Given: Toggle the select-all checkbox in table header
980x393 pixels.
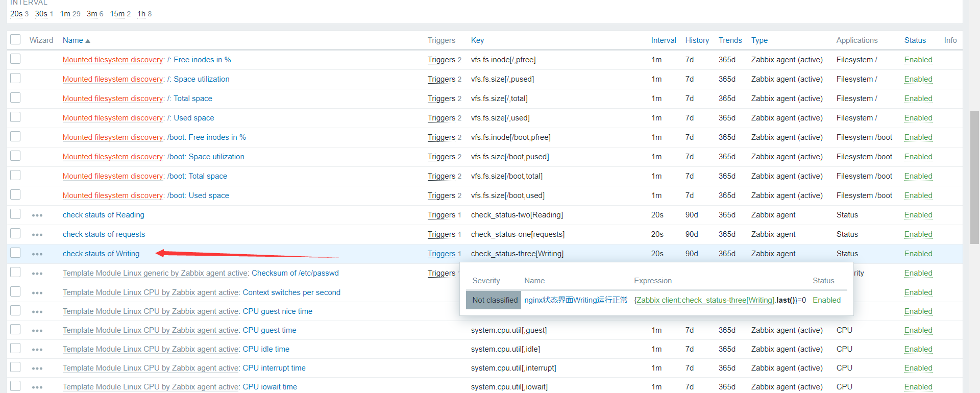Looking at the screenshot, I should [15, 39].
